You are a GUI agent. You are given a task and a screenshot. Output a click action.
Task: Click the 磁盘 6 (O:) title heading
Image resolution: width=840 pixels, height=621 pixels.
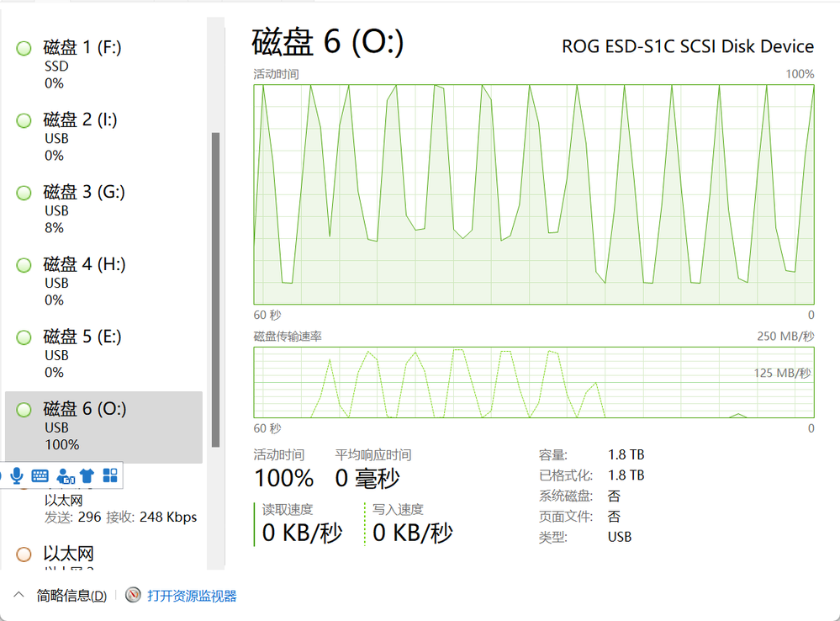[327, 42]
